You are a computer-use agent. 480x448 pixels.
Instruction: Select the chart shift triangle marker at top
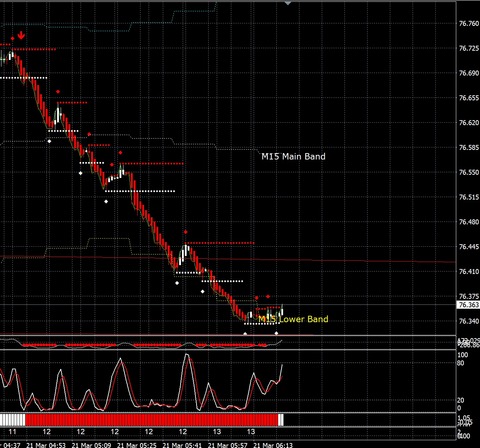click(288, 3)
